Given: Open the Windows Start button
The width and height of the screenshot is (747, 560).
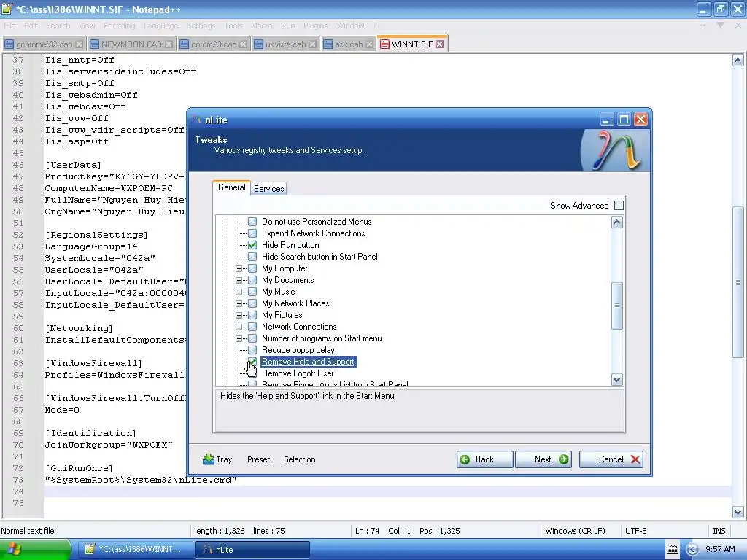Looking at the screenshot, I should (x=35, y=550).
